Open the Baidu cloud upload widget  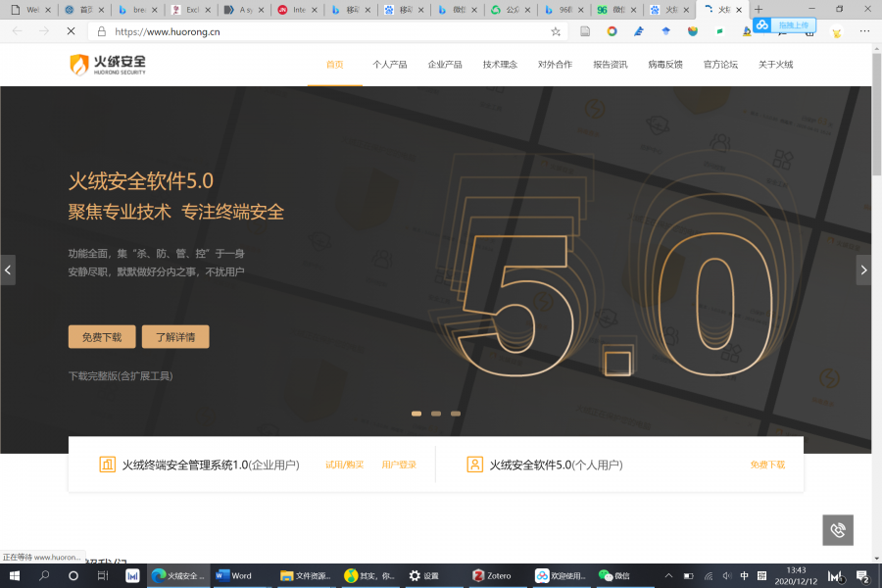coord(784,25)
